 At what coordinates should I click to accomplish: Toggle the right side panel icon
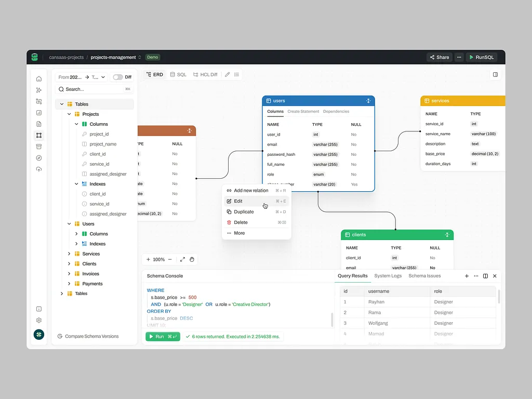pos(495,75)
